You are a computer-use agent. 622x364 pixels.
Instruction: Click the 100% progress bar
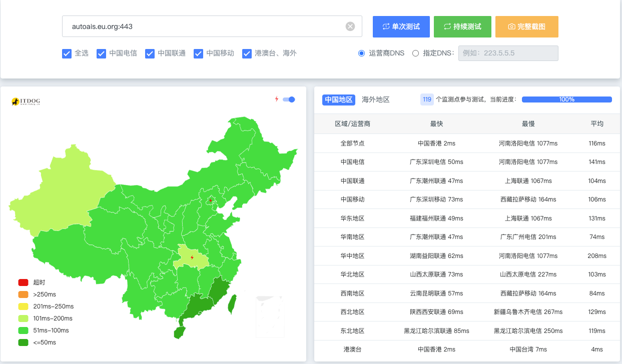tap(566, 99)
